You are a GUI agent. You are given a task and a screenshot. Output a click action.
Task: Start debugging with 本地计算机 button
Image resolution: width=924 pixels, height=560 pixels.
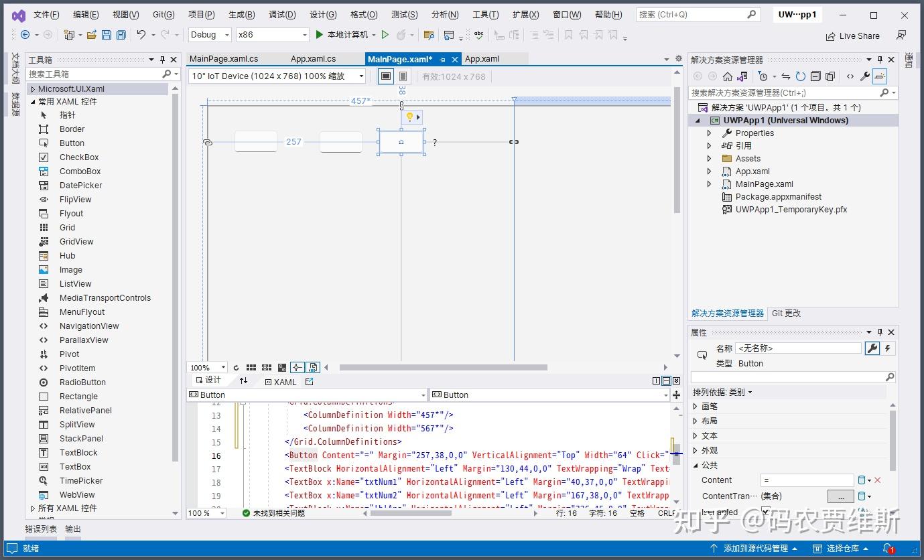(342, 35)
